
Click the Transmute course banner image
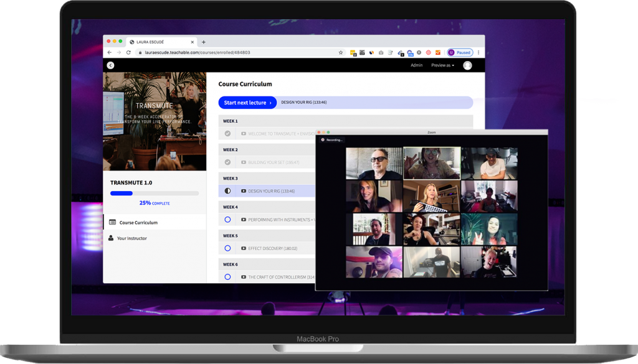point(155,121)
